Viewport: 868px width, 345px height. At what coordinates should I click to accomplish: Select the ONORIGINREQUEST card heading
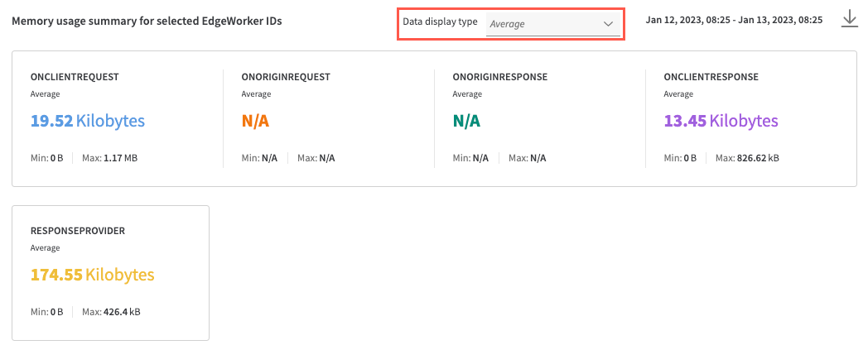tap(286, 77)
